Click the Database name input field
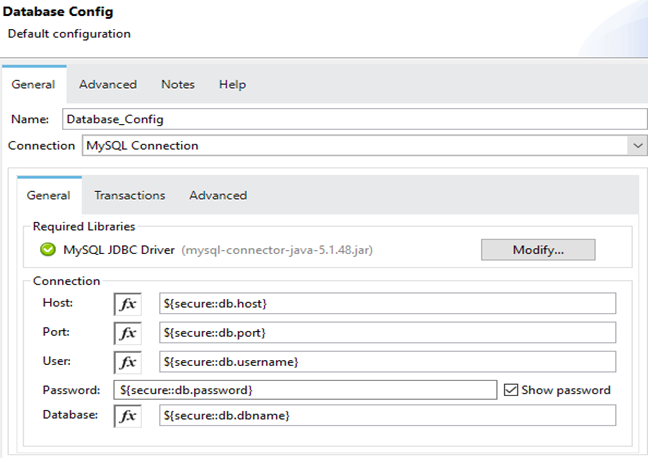Image resolution: width=648 pixels, height=458 pixels. [387, 416]
